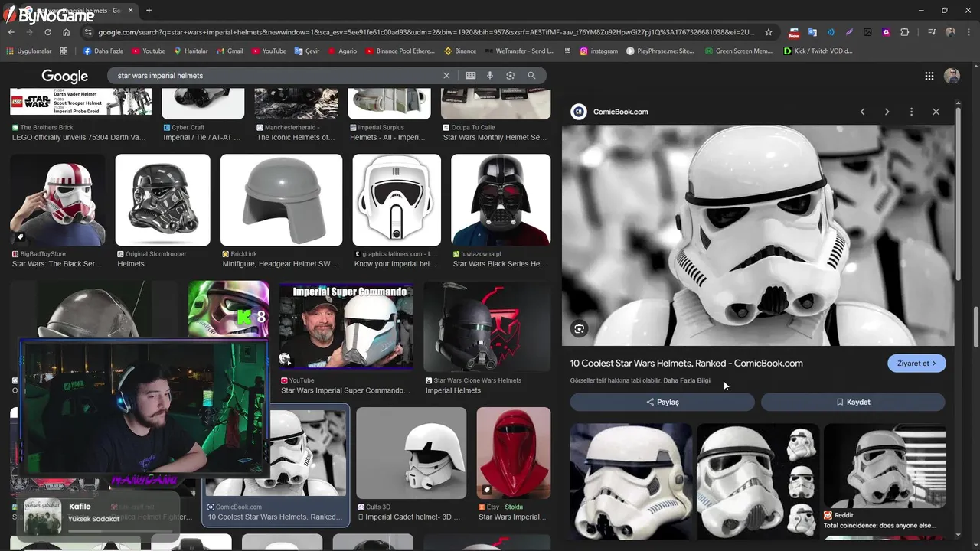Open 'LEGO officially unveils 75304' result link

click(x=78, y=138)
